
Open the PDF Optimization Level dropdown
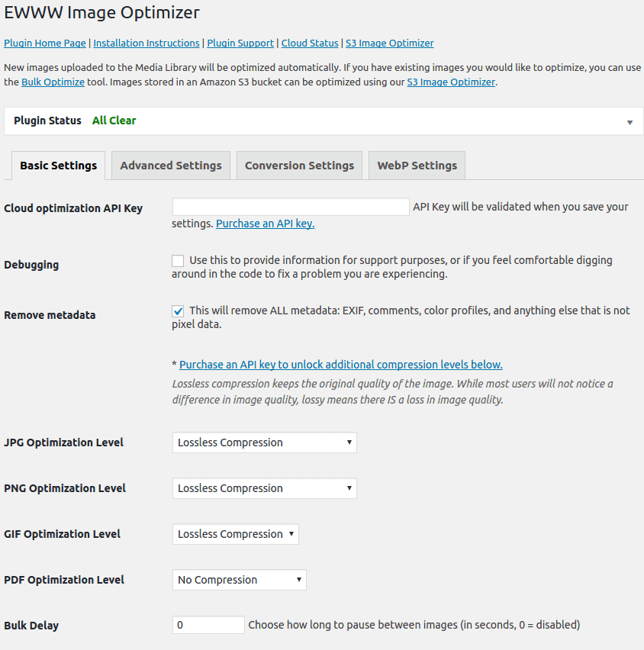[239, 579]
